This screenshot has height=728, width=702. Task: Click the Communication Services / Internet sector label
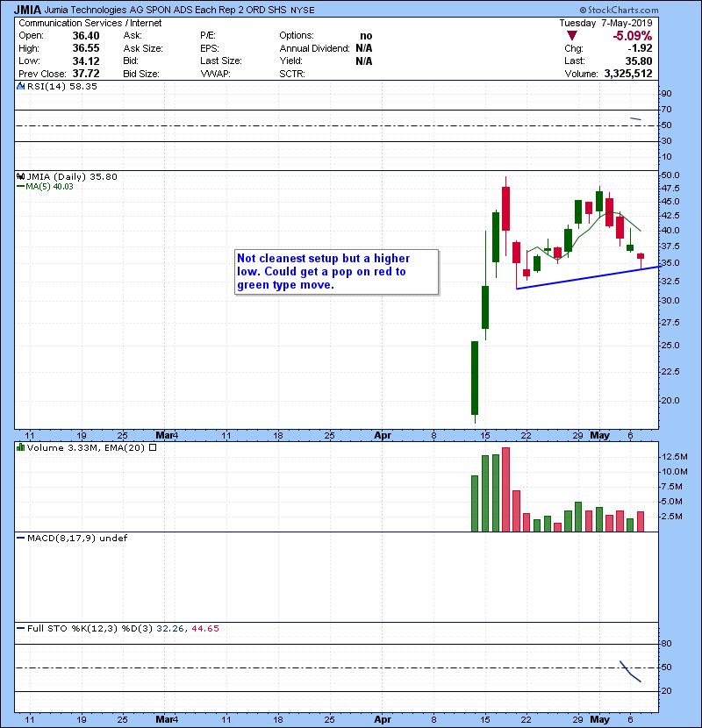[90, 23]
